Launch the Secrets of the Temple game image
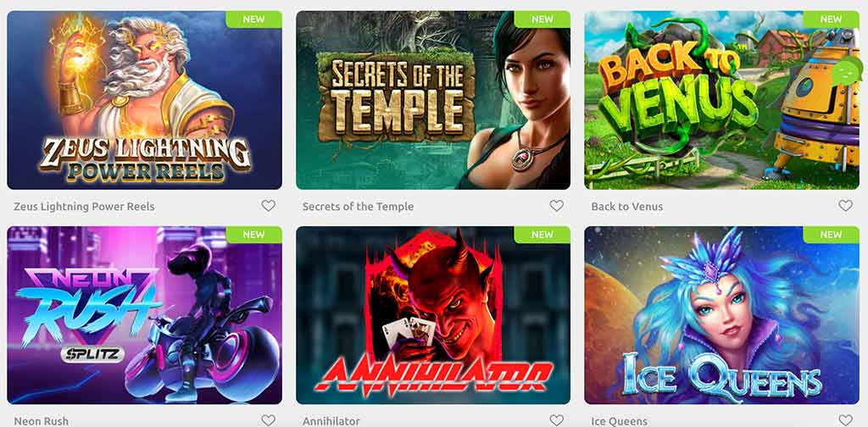The height and width of the screenshot is (427, 868). pyautogui.click(x=433, y=100)
